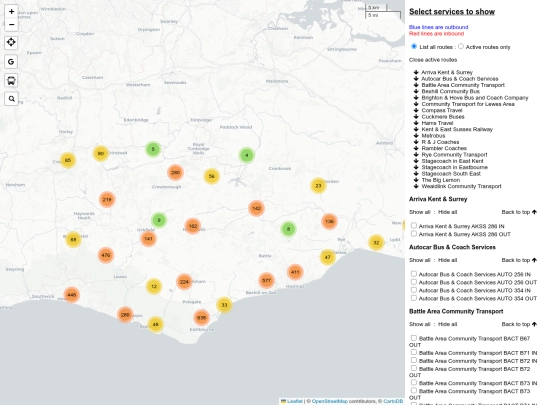Jump to Metrobus operator section
The height and width of the screenshot is (405, 540).
tap(433, 136)
